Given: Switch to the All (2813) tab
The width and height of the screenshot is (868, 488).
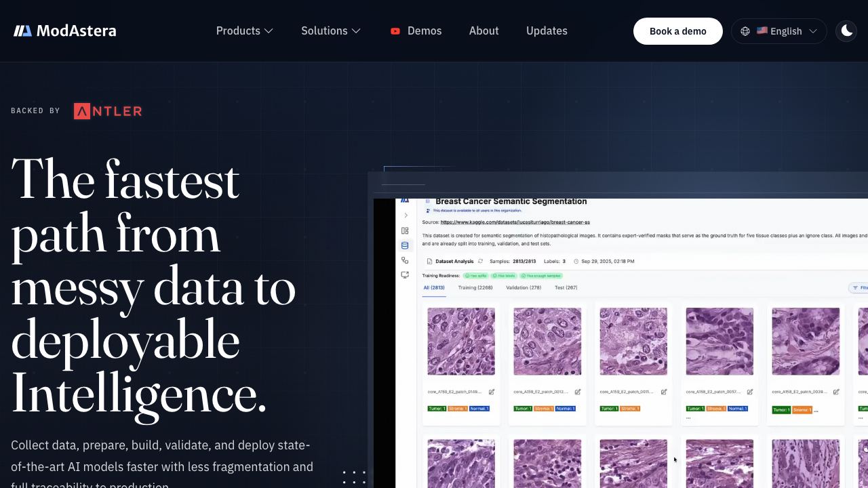Looking at the screenshot, I should pyautogui.click(x=434, y=288).
